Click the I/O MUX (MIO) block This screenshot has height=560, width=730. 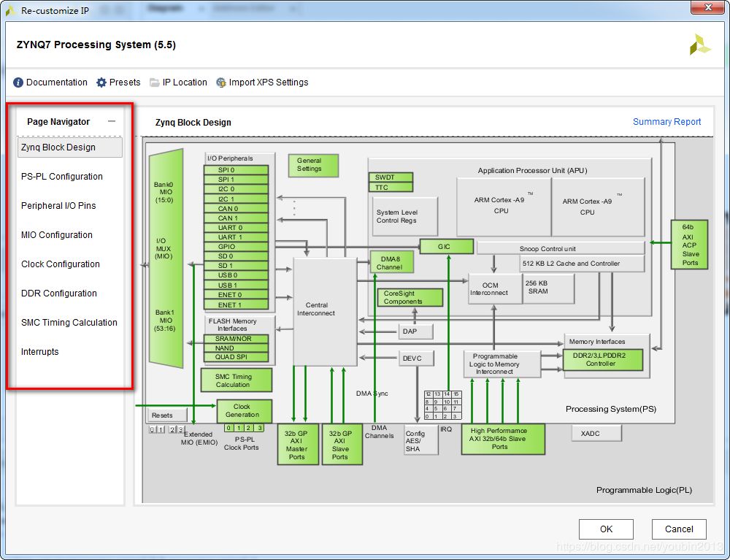pyautogui.click(x=166, y=258)
